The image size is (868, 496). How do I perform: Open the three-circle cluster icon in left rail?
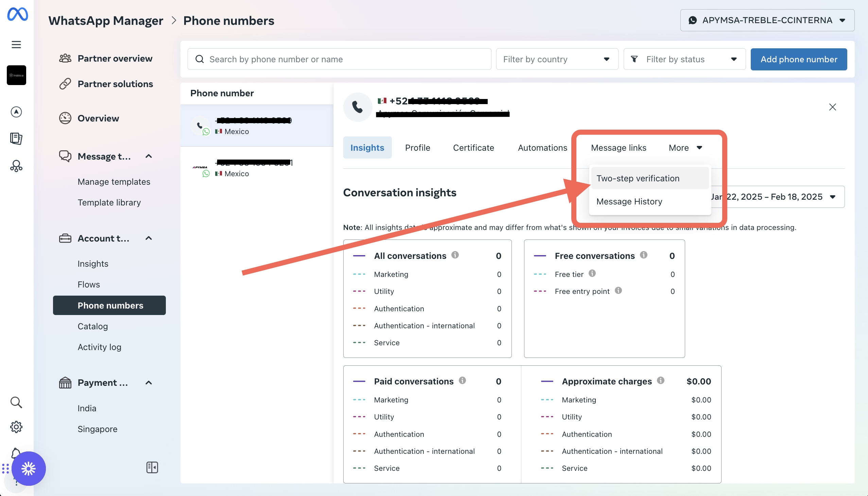16,166
